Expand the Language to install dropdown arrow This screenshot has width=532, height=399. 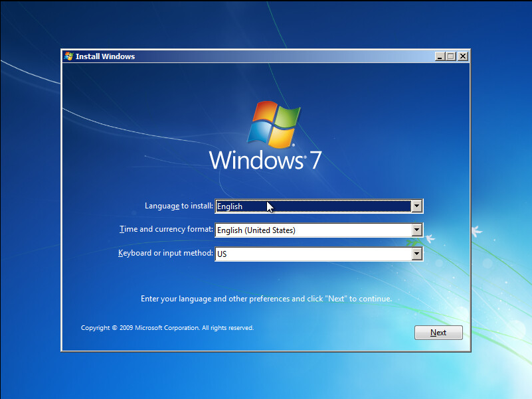(x=416, y=206)
